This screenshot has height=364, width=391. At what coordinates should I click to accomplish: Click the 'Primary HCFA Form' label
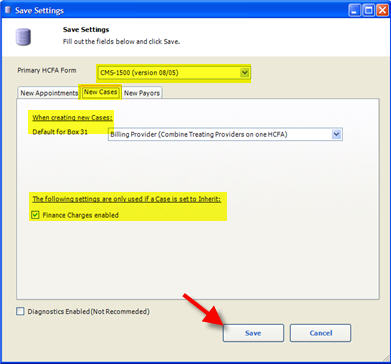[x=47, y=70]
